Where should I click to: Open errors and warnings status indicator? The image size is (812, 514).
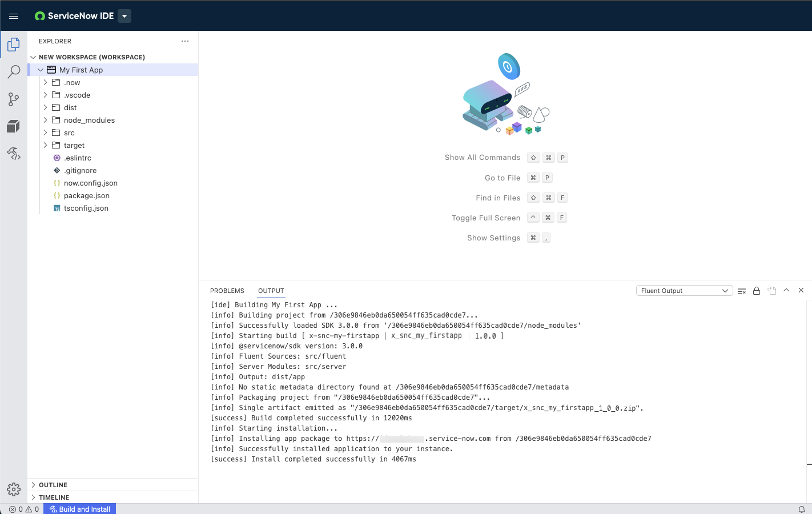24,509
